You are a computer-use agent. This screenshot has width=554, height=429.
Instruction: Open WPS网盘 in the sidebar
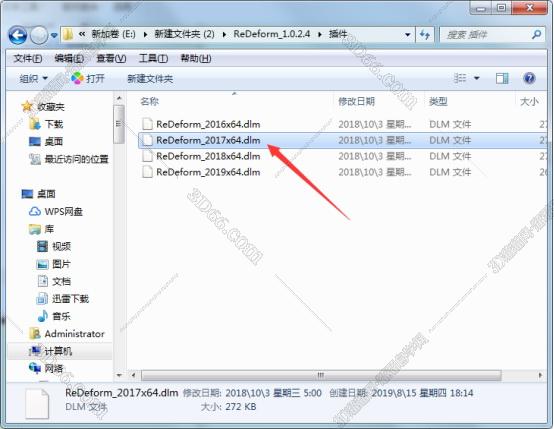coord(64,211)
